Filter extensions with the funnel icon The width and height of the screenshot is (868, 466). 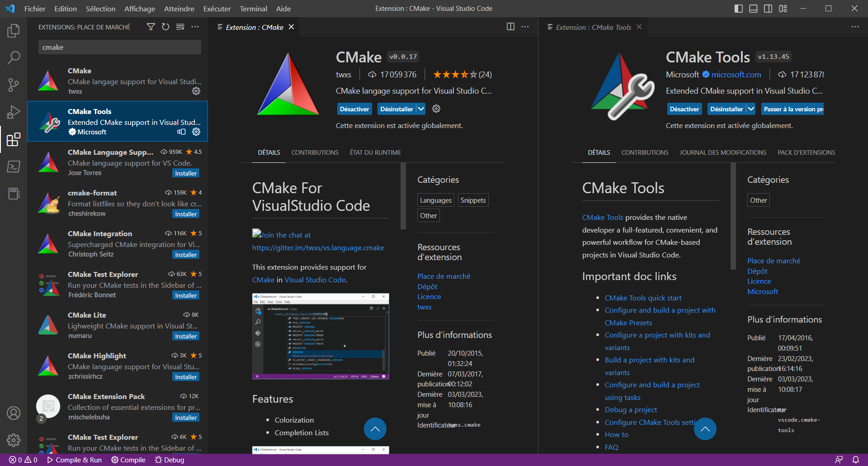[x=151, y=27]
